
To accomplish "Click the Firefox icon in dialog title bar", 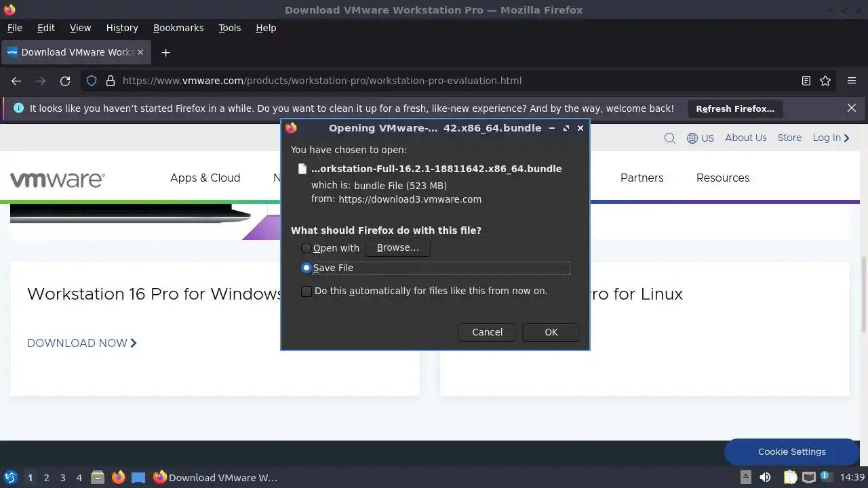I will (291, 128).
